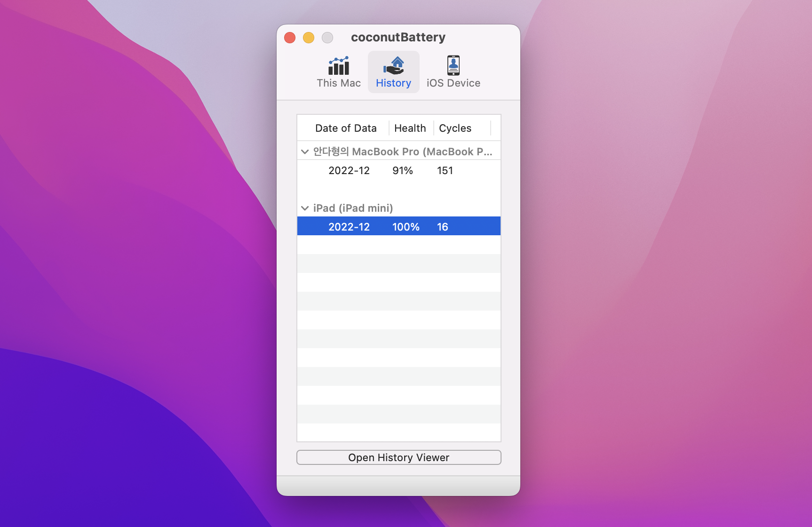
Task: Minimize the coconutBattery window with yellow button
Action: [x=309, y=38]
